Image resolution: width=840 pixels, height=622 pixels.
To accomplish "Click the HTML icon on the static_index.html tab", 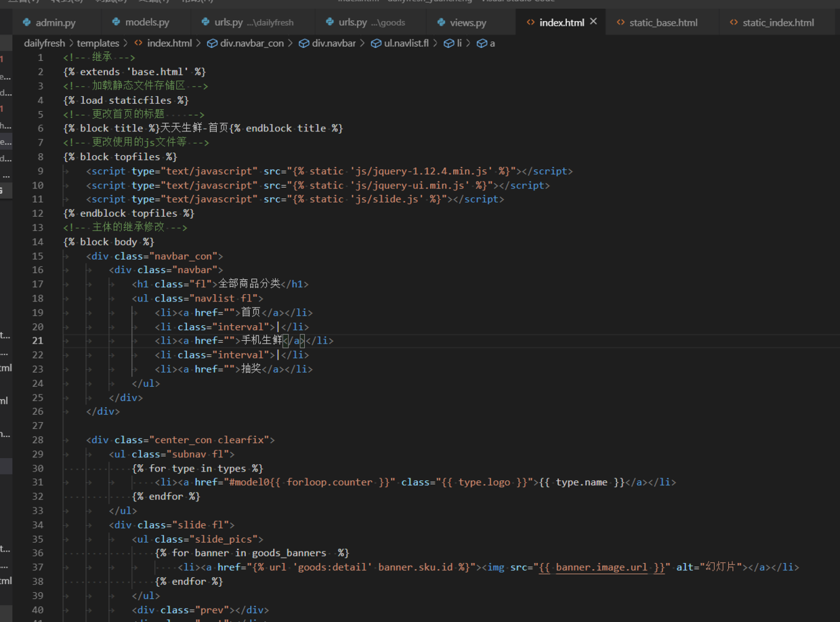I will [x=734, y=22].
